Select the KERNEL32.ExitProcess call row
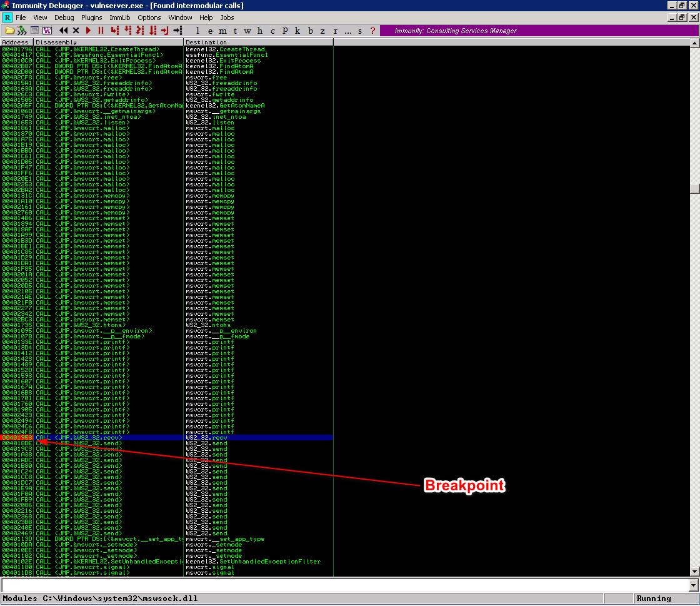 [x=166, y=60]
